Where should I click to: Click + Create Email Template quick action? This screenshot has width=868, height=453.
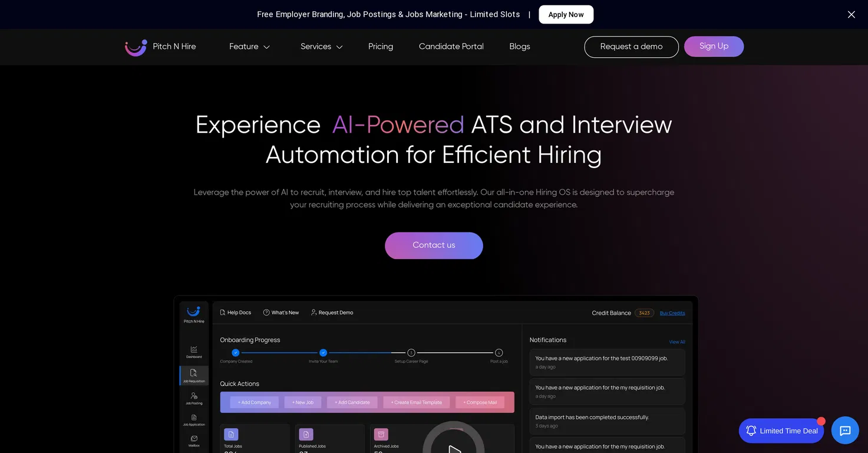(417, 402)
